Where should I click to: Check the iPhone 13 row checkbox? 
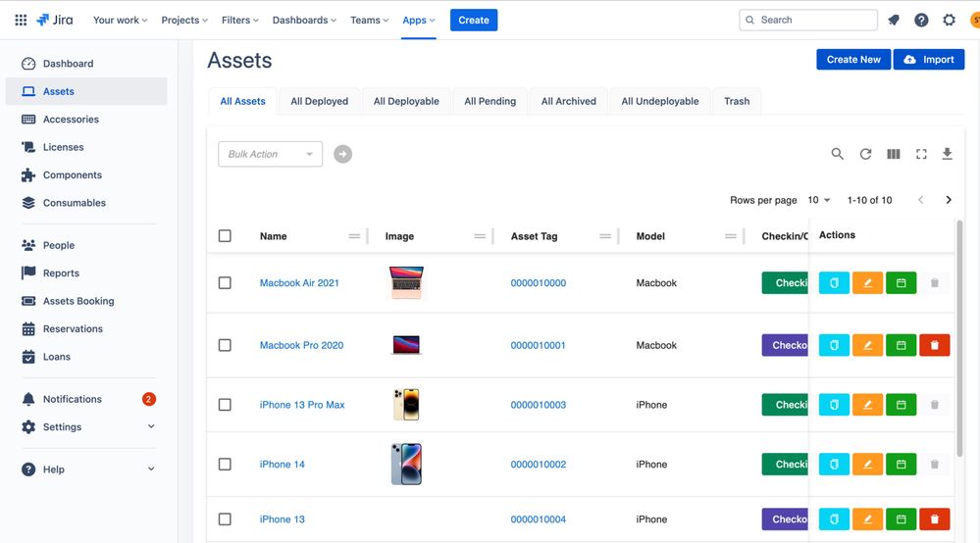(x=225, y=518)
